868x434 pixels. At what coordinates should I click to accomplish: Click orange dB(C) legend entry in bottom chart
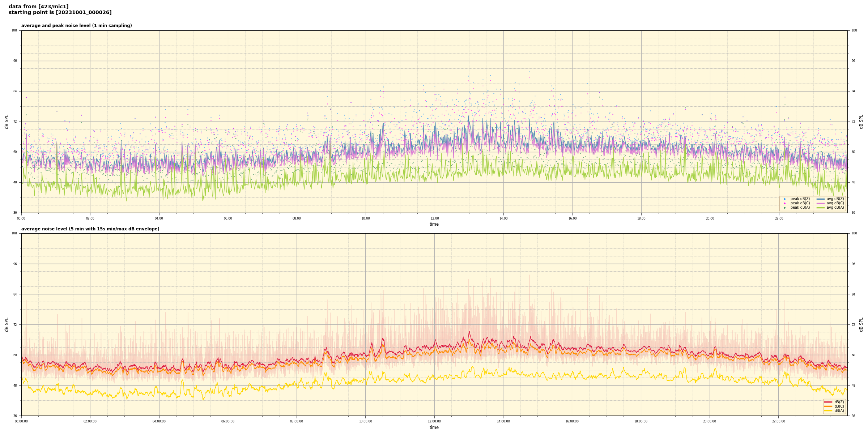(x=829, y=406)
